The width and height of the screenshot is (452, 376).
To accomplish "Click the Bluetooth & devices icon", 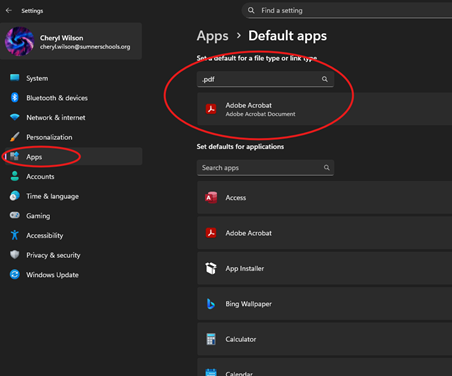I will point(15,97).
